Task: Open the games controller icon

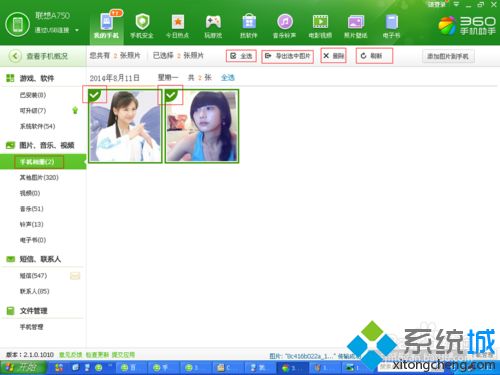Action: [x=213, y=22]
